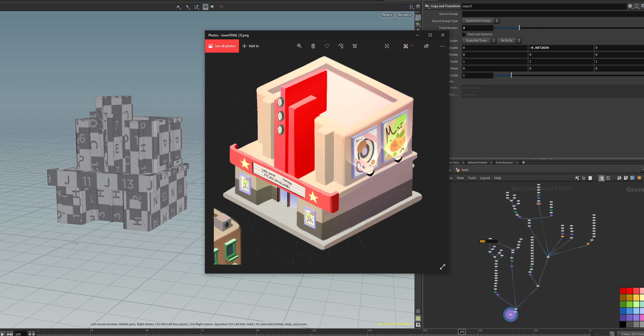Click the See all photos button
The image size is (644, 336).
pos(222,46)
